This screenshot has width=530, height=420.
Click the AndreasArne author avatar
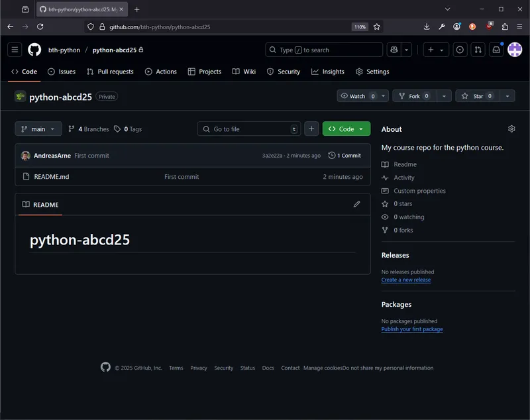(25, 156)
